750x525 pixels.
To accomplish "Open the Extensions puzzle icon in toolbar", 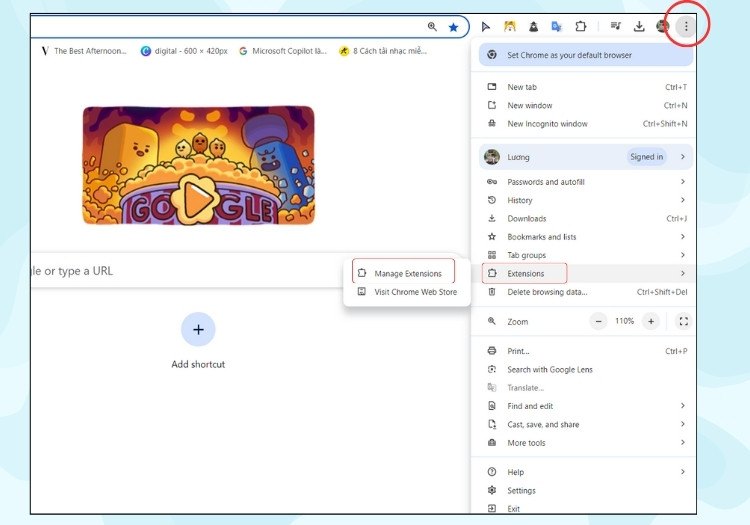I will coord(580,26).
